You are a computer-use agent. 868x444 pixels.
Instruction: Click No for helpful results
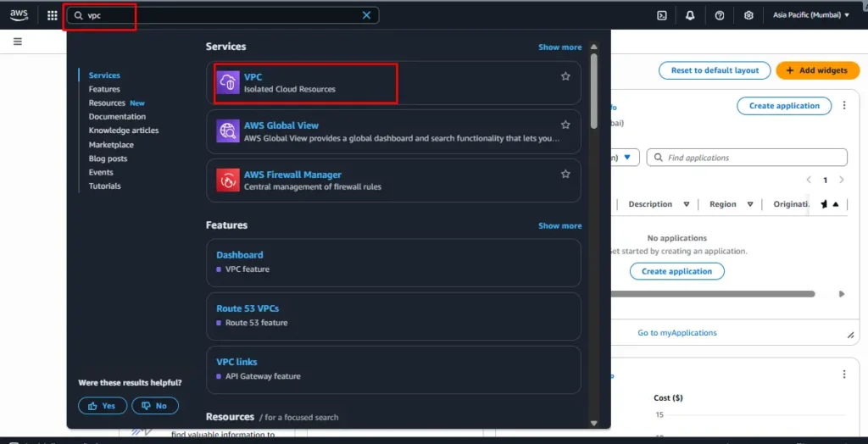coord(155,406)
